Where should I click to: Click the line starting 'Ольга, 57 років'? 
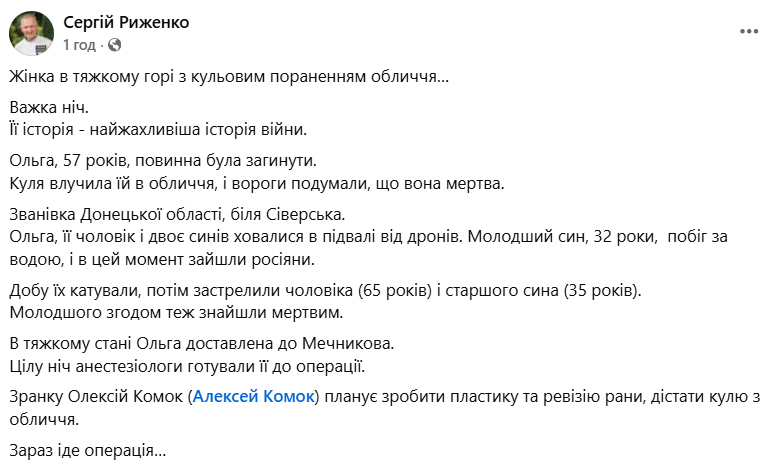click(x=162, y=160)
